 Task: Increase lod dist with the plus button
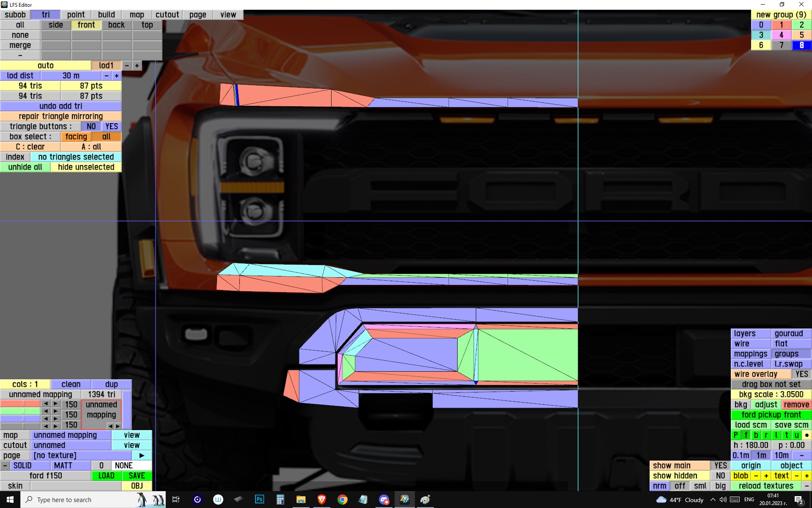click(117, 76)
